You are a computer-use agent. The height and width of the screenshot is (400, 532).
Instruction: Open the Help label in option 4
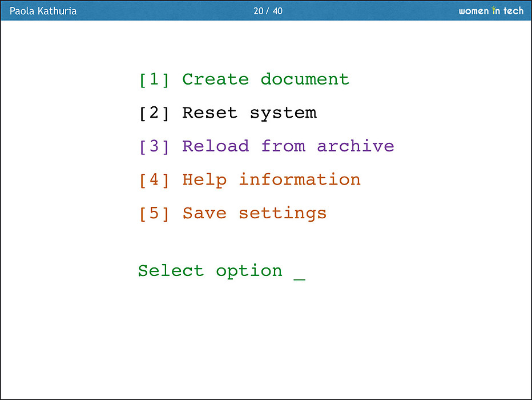coord(204,180)
